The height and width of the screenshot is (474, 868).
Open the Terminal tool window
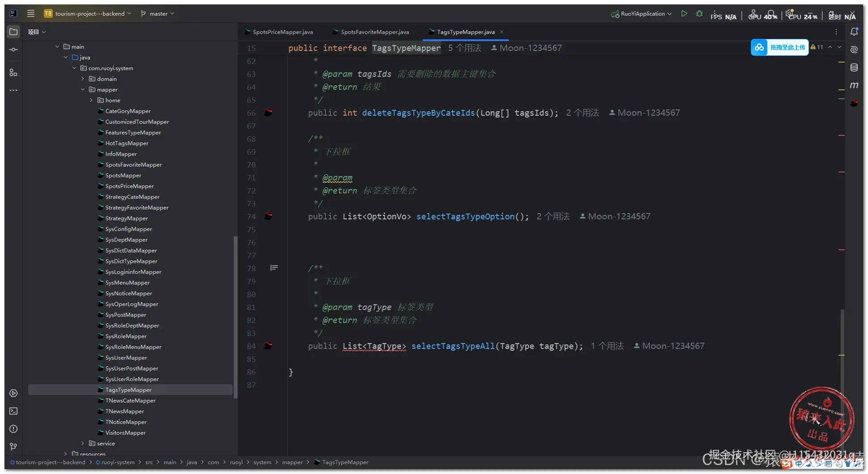coord(13,411)
